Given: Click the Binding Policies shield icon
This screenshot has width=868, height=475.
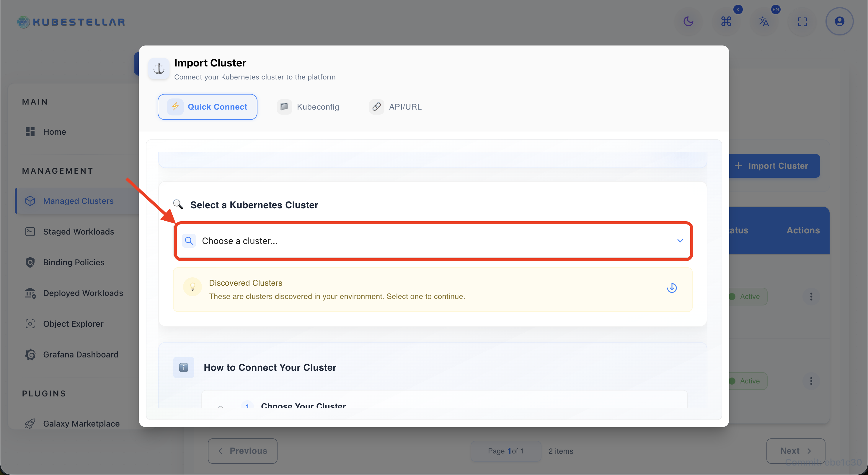Looking at the screenshot, I should [30, 262].
